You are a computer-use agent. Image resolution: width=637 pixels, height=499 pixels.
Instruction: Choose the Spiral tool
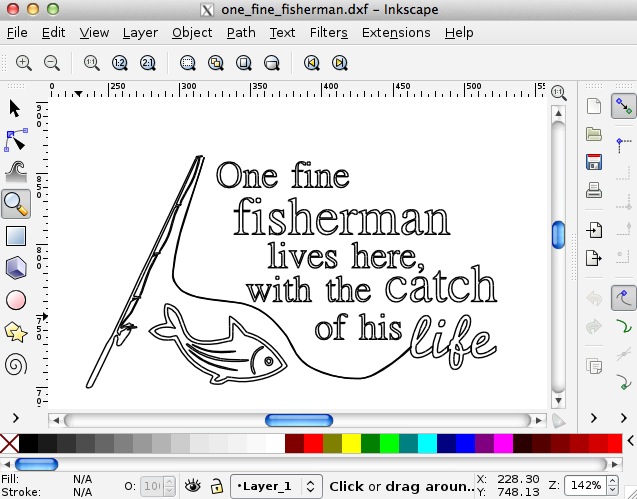tap(16, 363)
